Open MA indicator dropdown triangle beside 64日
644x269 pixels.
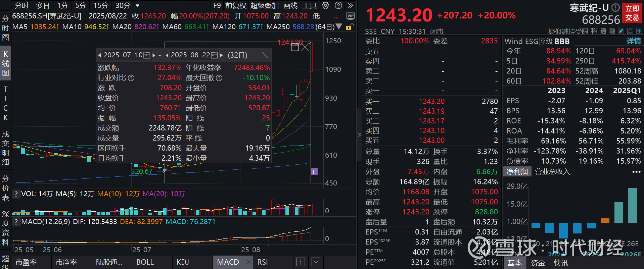(x=339, y=26)
